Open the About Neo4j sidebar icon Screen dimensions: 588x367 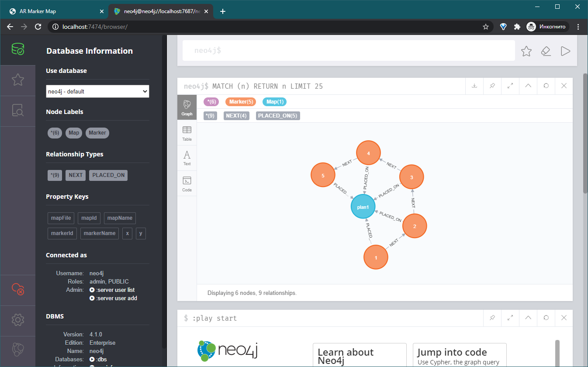click(17, 350)
